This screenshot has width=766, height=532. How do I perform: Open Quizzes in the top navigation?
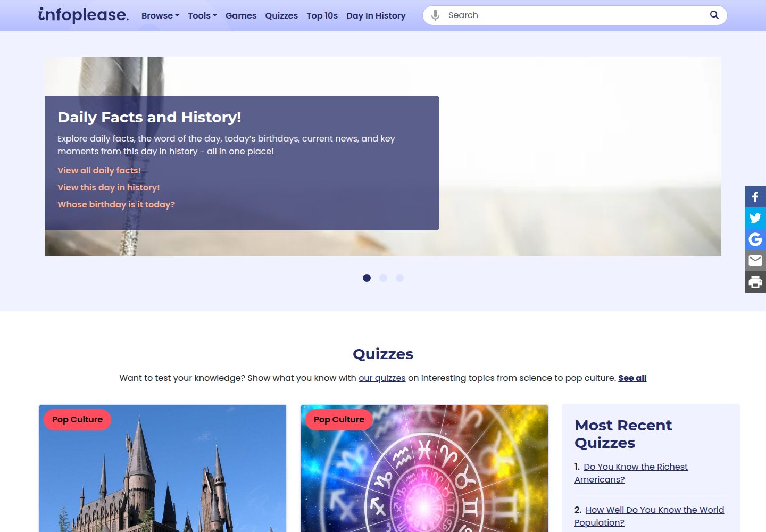(281, 15)
